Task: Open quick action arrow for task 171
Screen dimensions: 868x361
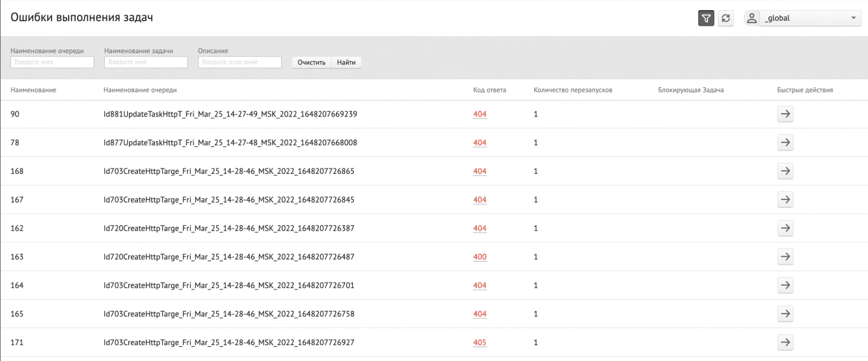Action: coord(785,342)
